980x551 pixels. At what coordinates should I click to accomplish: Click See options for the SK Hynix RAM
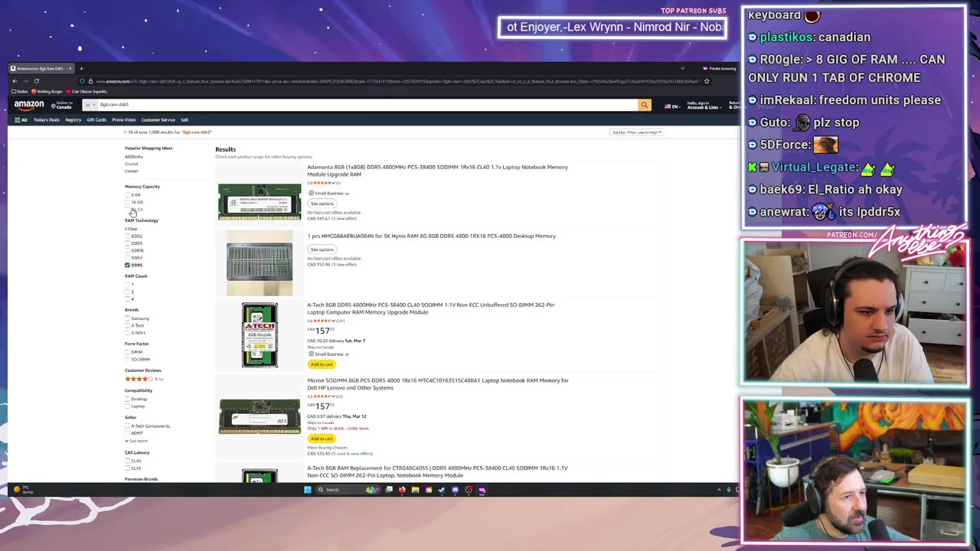click(322, 249)
